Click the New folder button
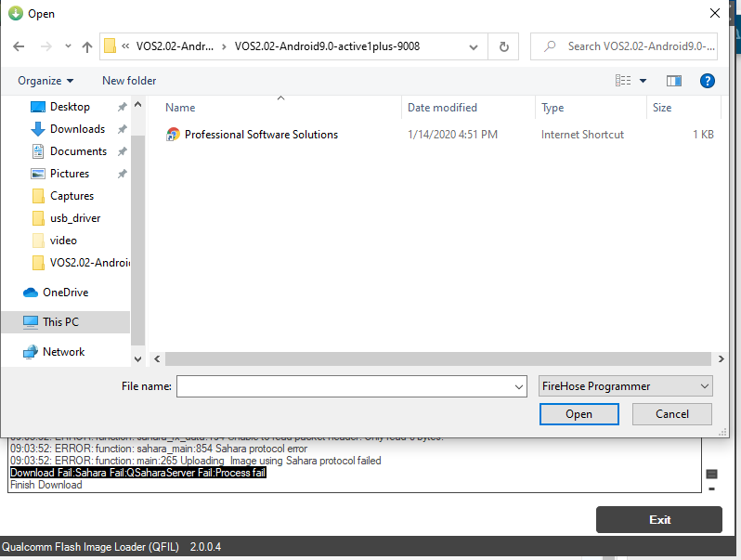741x560 pixels. tap(129, 81)
